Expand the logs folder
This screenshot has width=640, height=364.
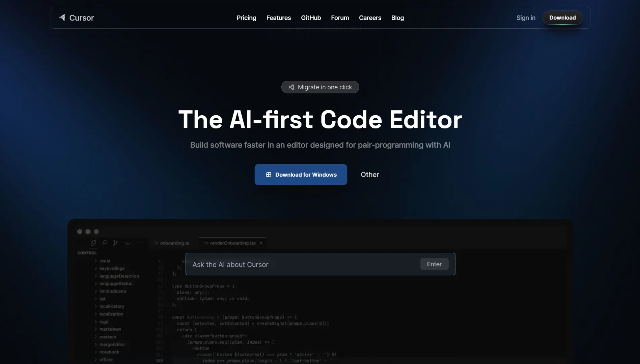pyautogui.click(x=101, y=322)
